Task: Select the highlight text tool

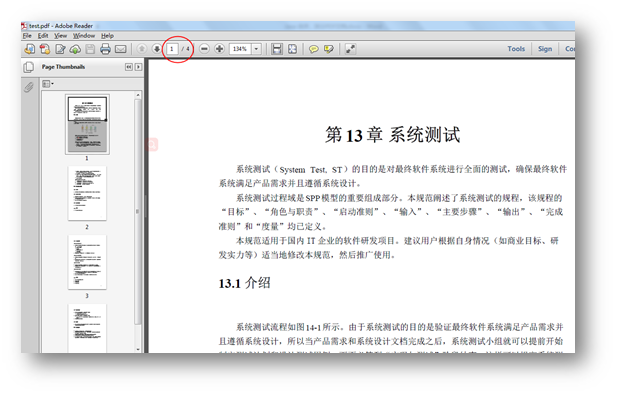Action: [329, 49]
